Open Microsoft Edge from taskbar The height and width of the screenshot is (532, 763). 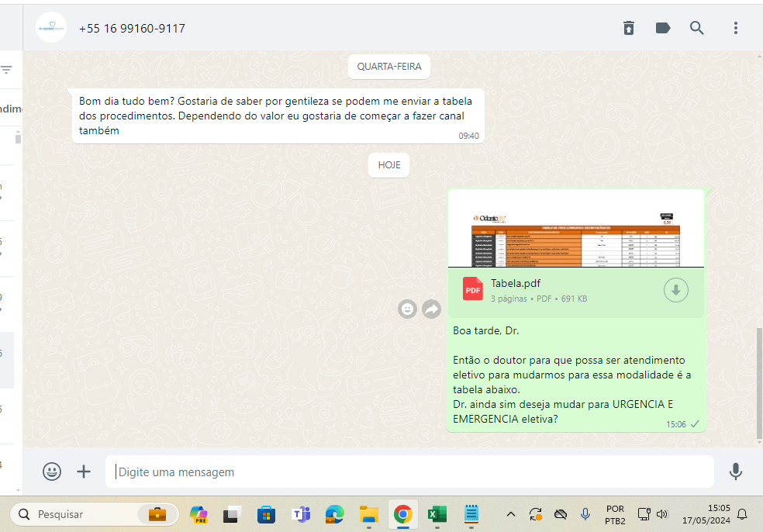(x=335, y=514)
